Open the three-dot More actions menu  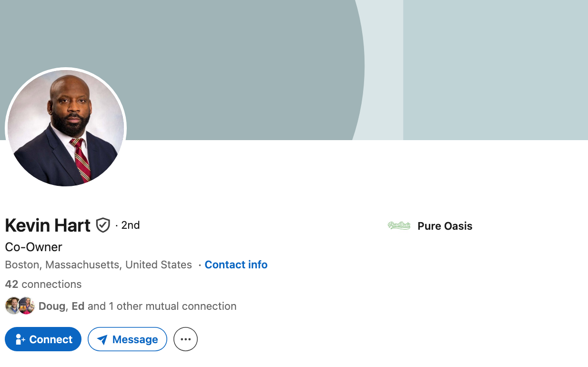(x=185, y=339)
